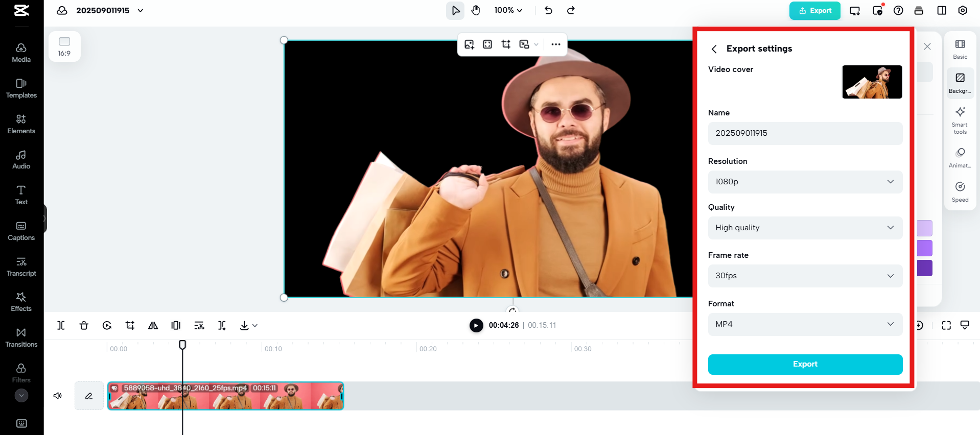Image resolution: width=980 pixels, height=435 pixels.
Task: Open the Filters panel
Action: pos(21,373)
